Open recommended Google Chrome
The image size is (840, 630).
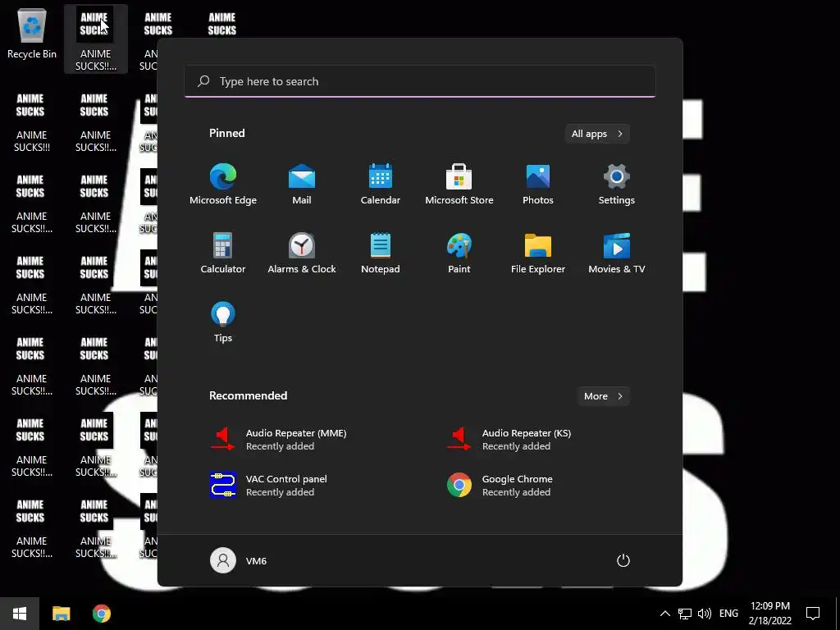point(500,486)
